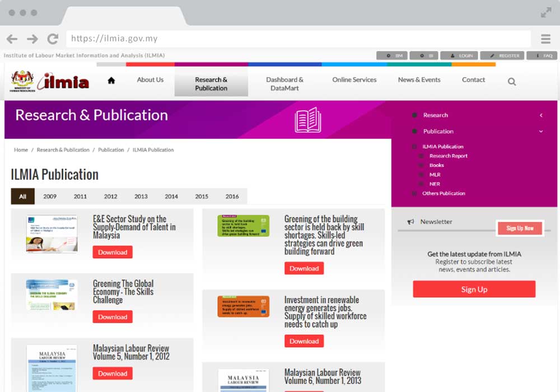Open ILMIA Publication sidebar item
This screenshot has width=560, height=392.
(x=442, y=146)
